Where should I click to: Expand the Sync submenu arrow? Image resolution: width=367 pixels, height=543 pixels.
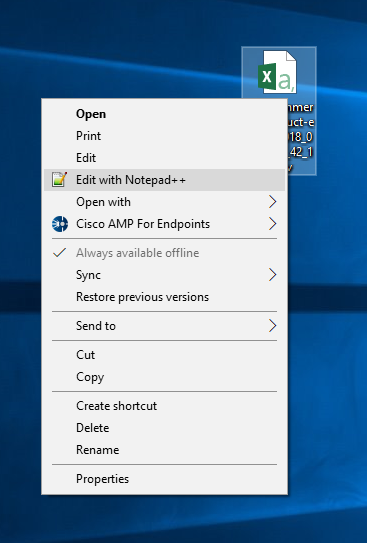click(x=272, y=275)
